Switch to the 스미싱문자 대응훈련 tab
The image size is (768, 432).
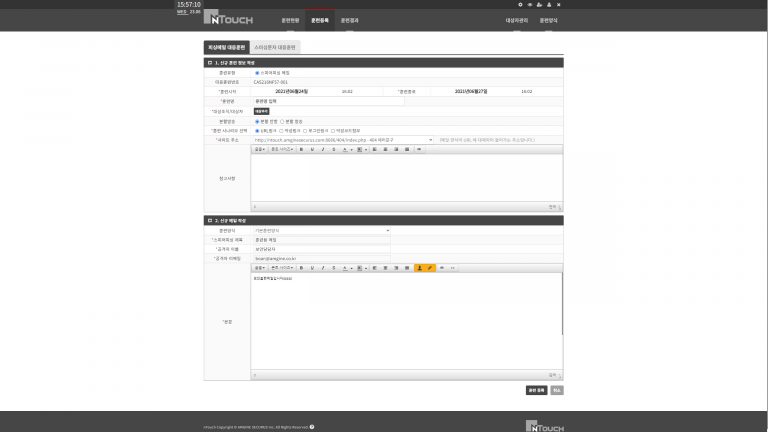[x=275, y=48]
